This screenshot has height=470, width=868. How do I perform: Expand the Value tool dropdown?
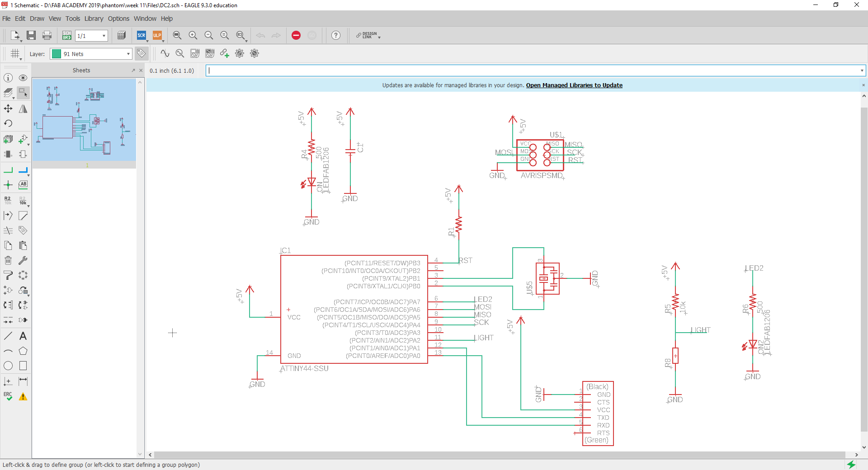click(28, 205)
